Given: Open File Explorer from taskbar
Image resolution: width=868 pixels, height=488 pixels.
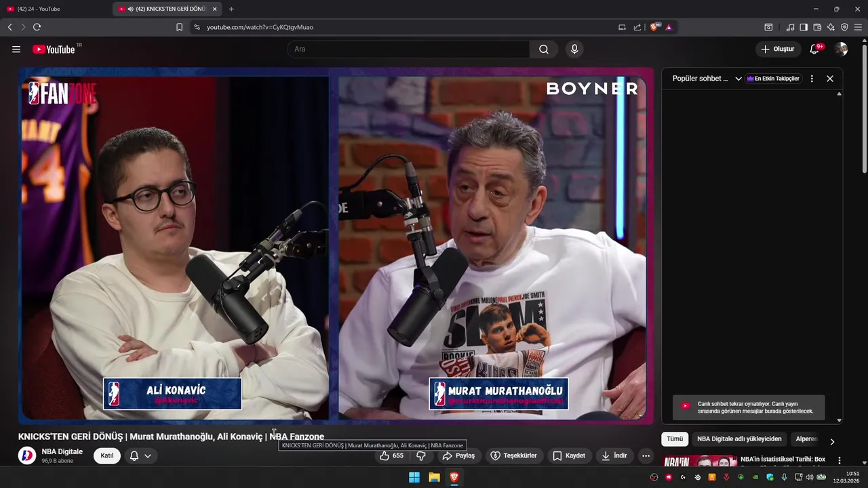Looking at the screenshot, I should [x=434, y=477].
